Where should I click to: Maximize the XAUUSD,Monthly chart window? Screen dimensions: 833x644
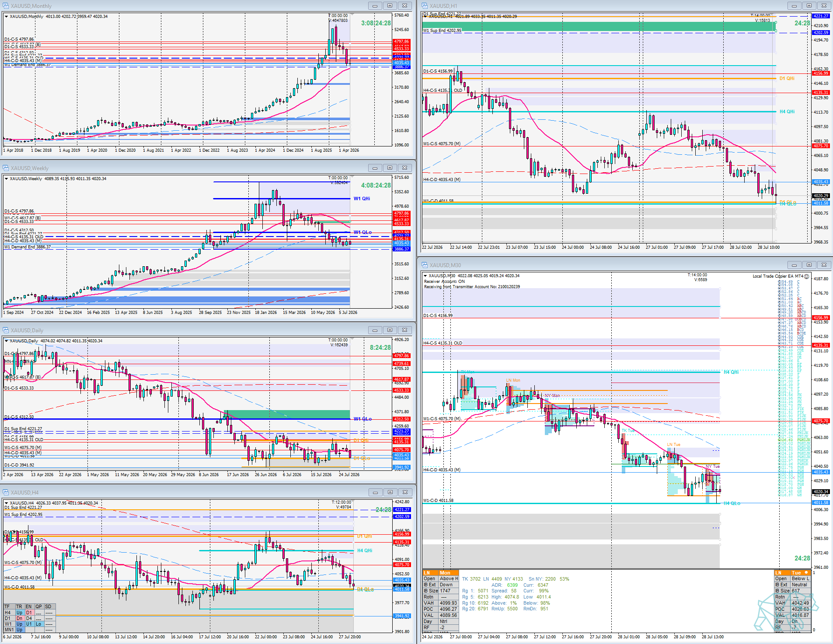pos(390,6)
